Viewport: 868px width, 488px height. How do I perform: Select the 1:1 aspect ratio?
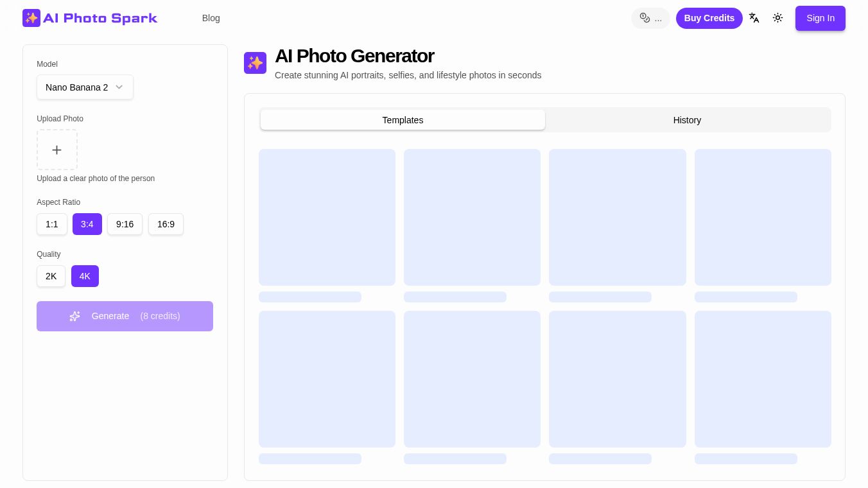point(52,224)
